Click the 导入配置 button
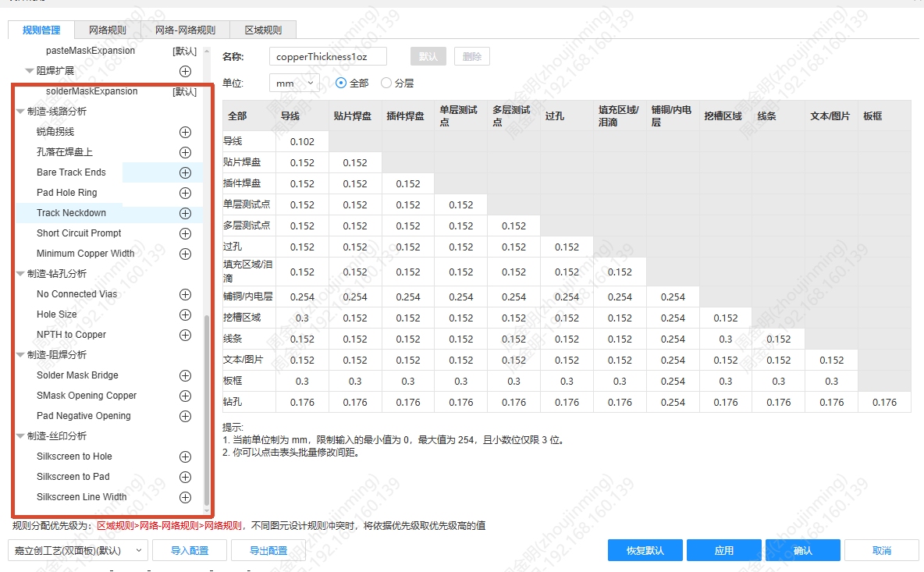The height and width of the screenshot is (572, 924). tap(190, 550)
